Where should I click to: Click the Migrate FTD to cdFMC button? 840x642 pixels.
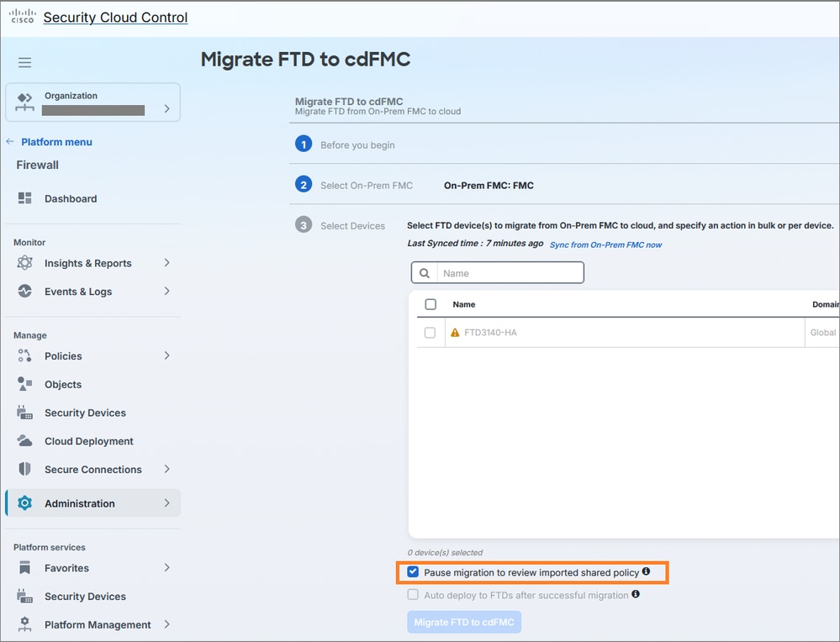click(464, 622)
